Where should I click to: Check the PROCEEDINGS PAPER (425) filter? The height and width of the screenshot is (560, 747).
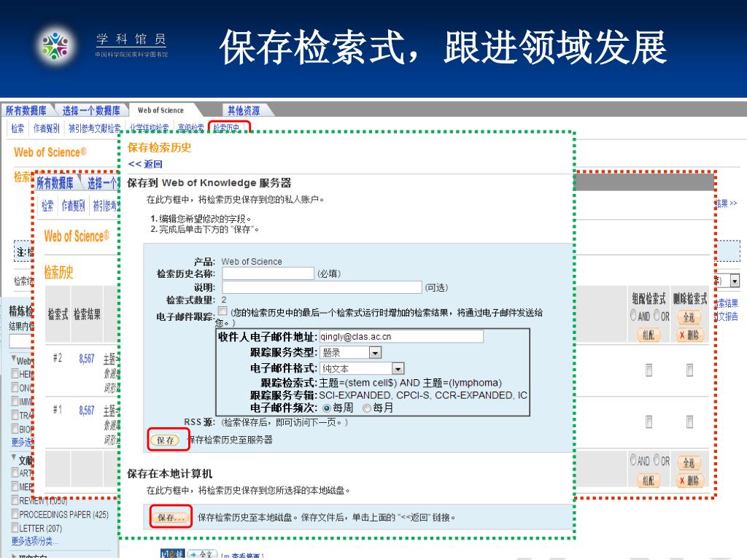15,514
